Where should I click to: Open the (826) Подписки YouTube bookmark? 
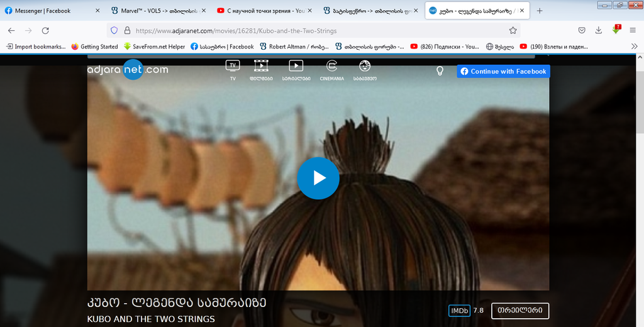coord(445,47)
